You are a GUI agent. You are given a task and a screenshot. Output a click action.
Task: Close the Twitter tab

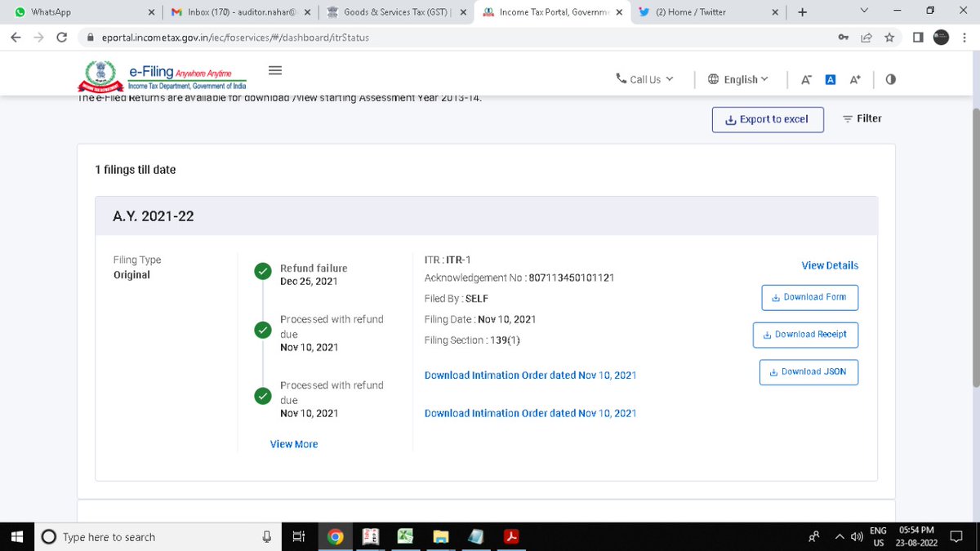tap(774, 12)
